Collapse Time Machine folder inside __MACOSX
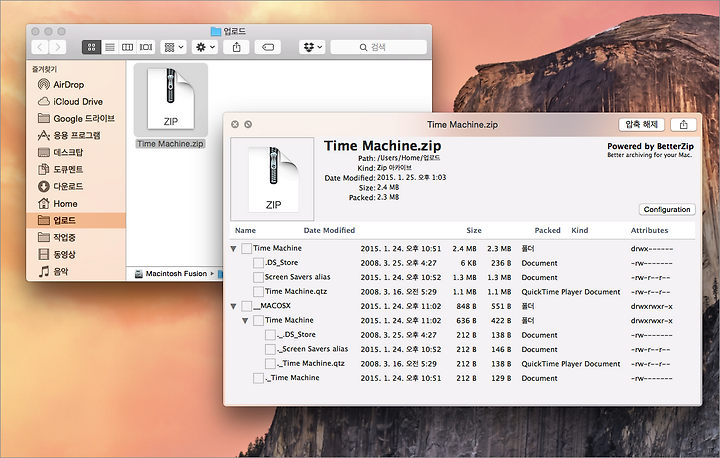This screenshot has width=720, height=458. pos(245,321)
